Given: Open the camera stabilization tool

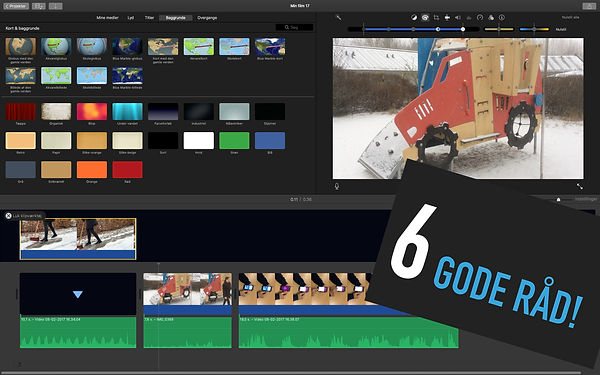Looking at the screenshot, I should [447, 18].
